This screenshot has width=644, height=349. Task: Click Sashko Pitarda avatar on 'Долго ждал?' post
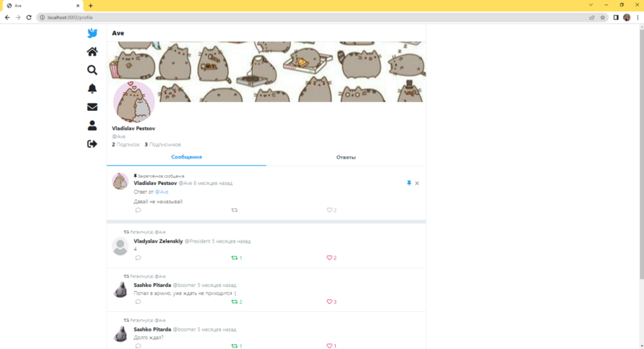point(120,334)
